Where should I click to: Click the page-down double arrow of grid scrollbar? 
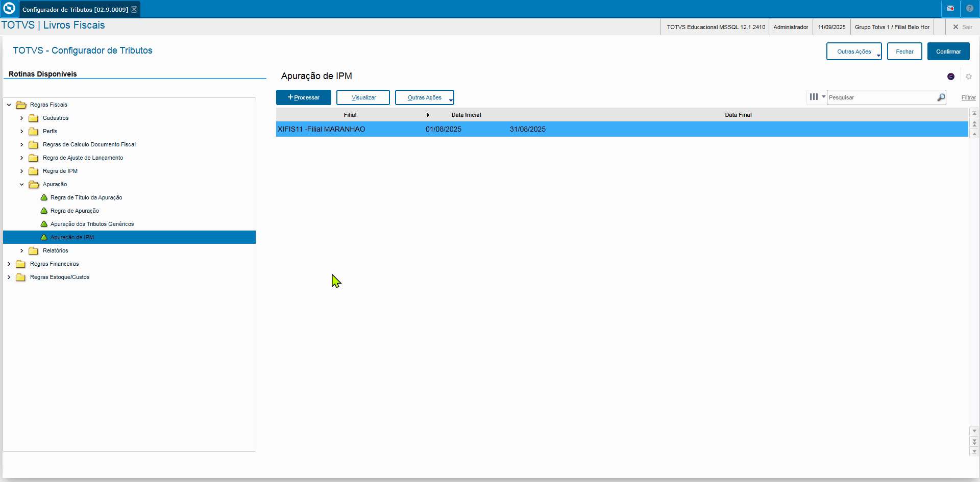coord(974,441)
